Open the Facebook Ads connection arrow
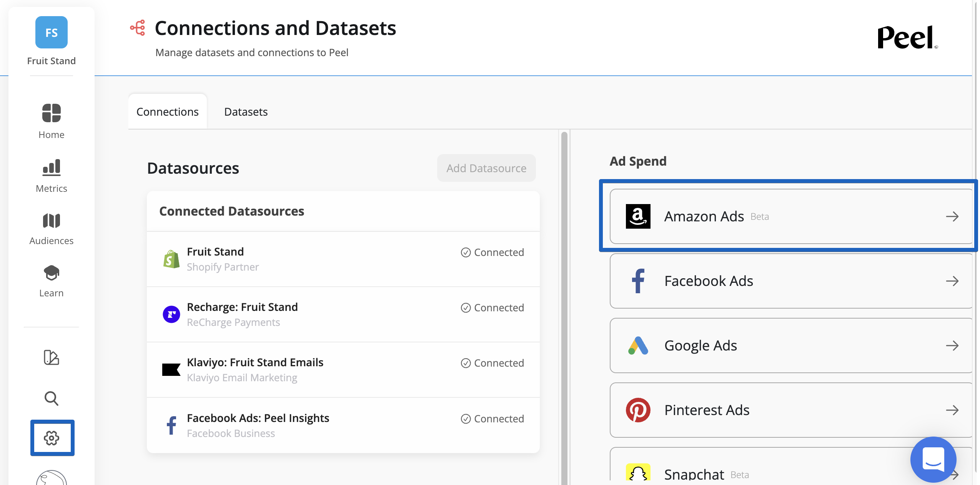 pos(952,281)
